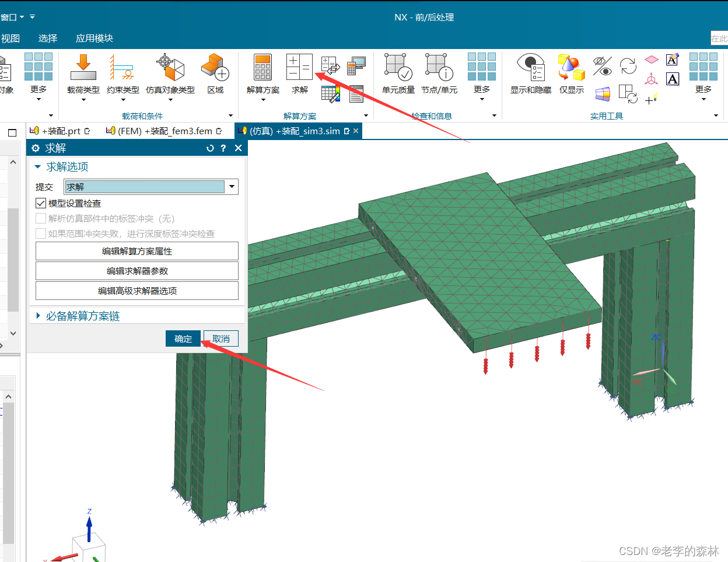Click the lower-left panel scroll up arrow

8,397
